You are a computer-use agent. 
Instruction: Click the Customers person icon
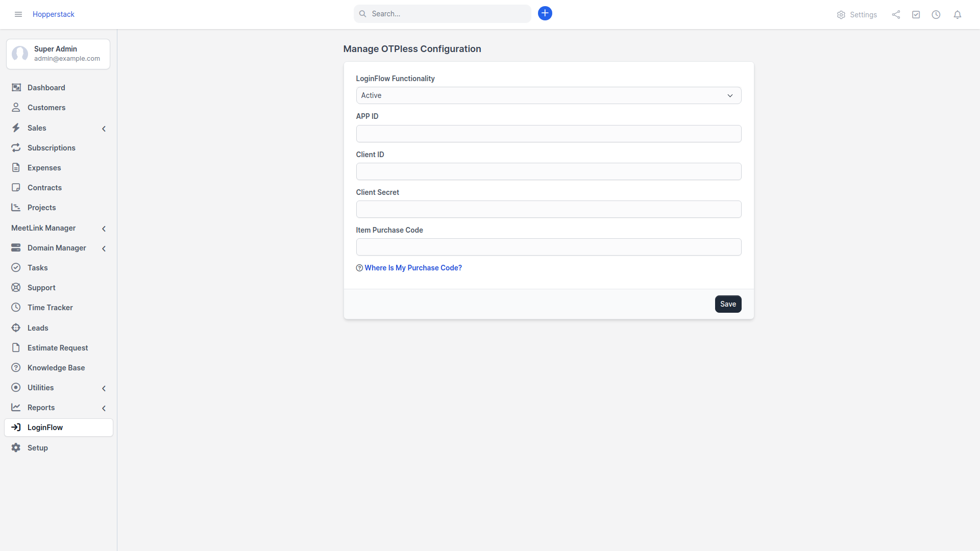(x=16, y=108)
